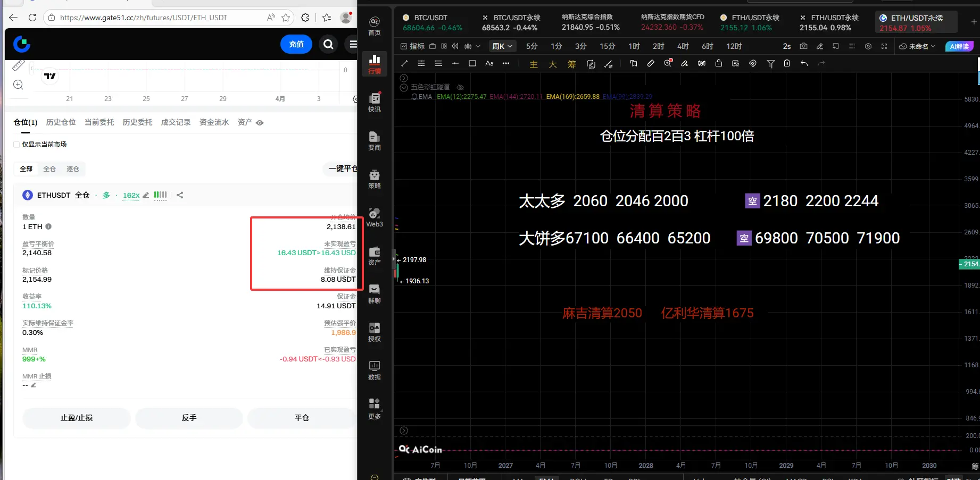980x480 pixels.
Task: Open the AiCoin 首页 home sidebar icon
Action: [x=375, y=26]
